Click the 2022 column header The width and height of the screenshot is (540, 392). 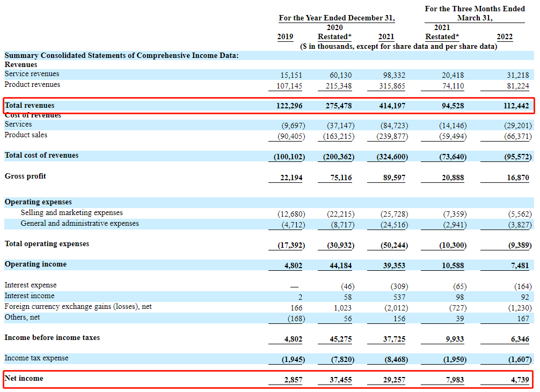click(x=505, y=37)
